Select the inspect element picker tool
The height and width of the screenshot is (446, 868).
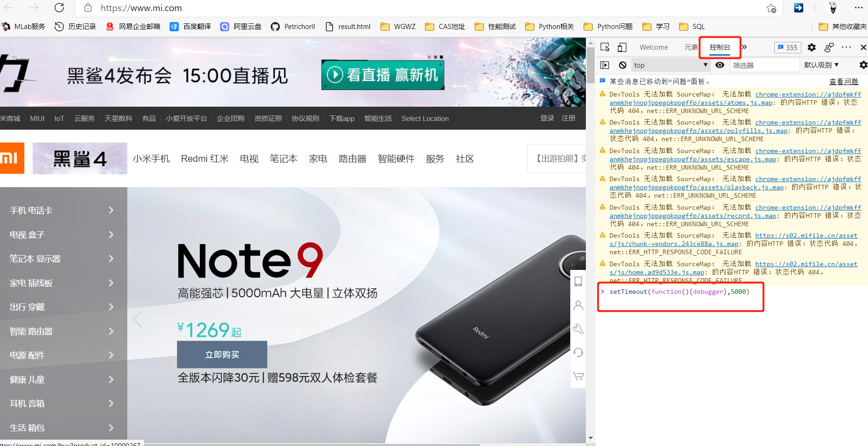(x=605, y=47)
